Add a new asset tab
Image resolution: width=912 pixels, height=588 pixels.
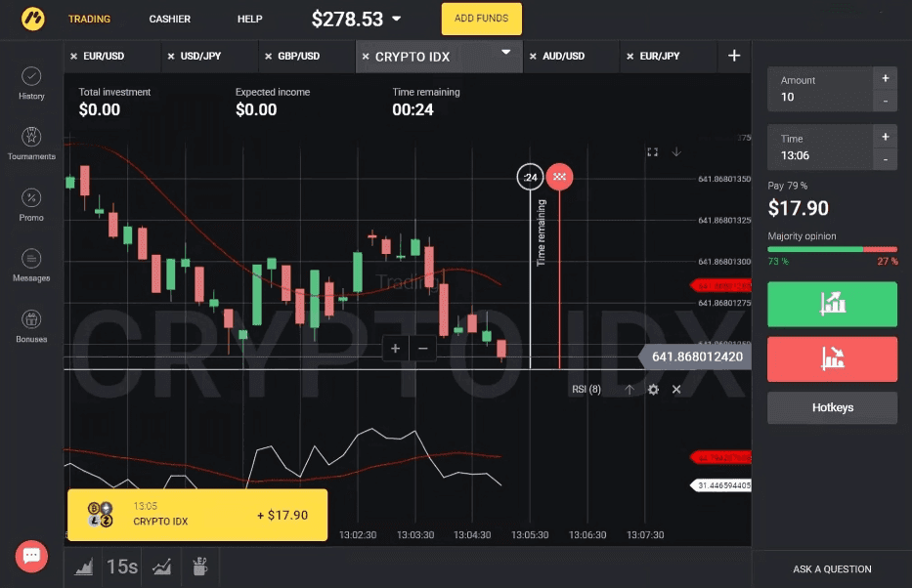click(734, 56)
